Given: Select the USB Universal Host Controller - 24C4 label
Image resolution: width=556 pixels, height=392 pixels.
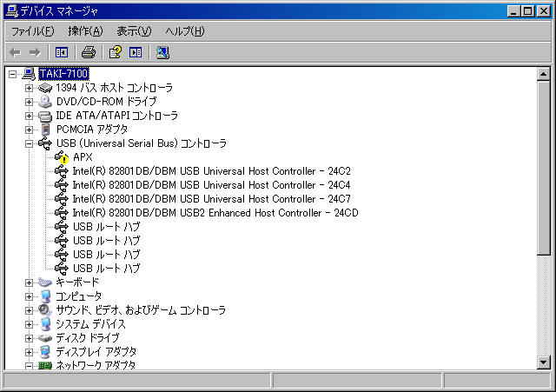Looking at the screenshot, I should coord(212,185).
